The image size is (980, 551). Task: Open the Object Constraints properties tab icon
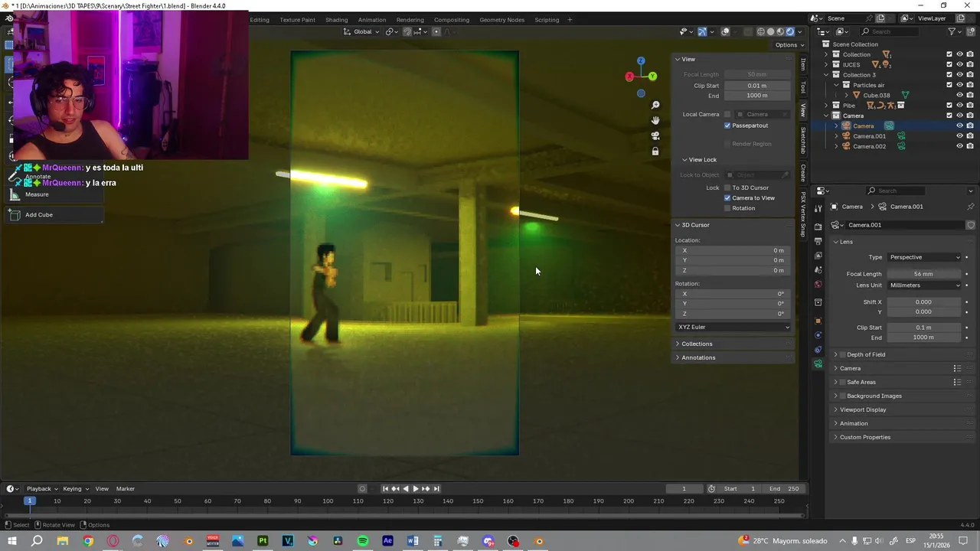click(818, 350)
